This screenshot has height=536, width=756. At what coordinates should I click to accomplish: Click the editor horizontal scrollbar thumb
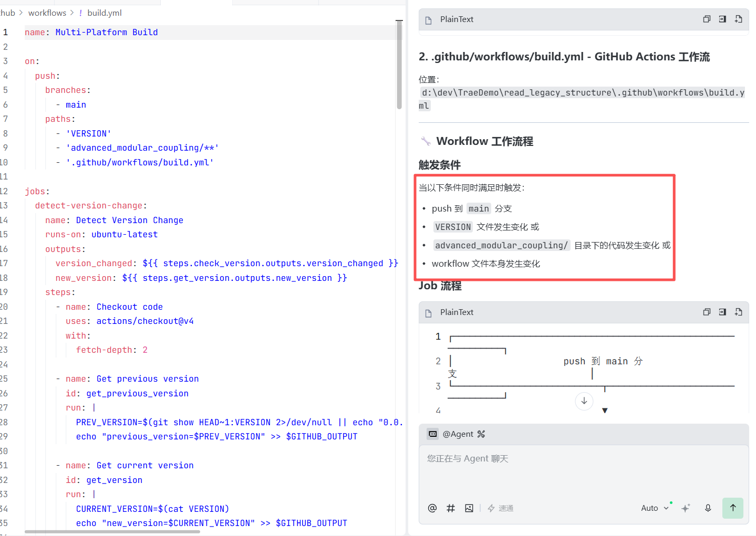pos(112,532)
